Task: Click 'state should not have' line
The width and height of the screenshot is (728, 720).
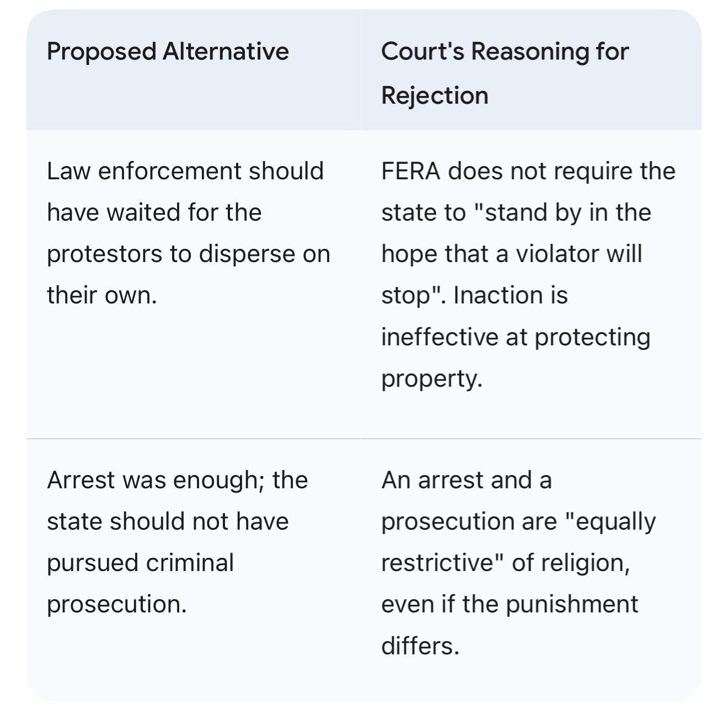Action: tap(168, 521)
